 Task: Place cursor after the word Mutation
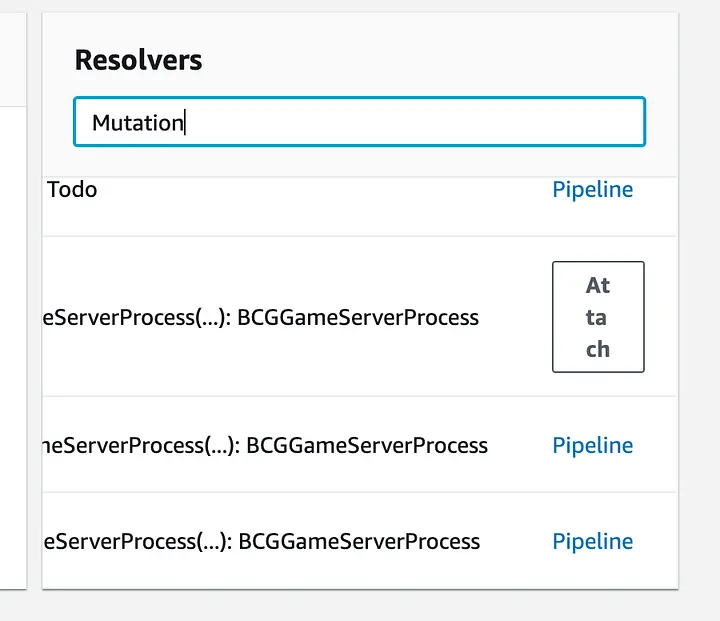coord(185,123)
